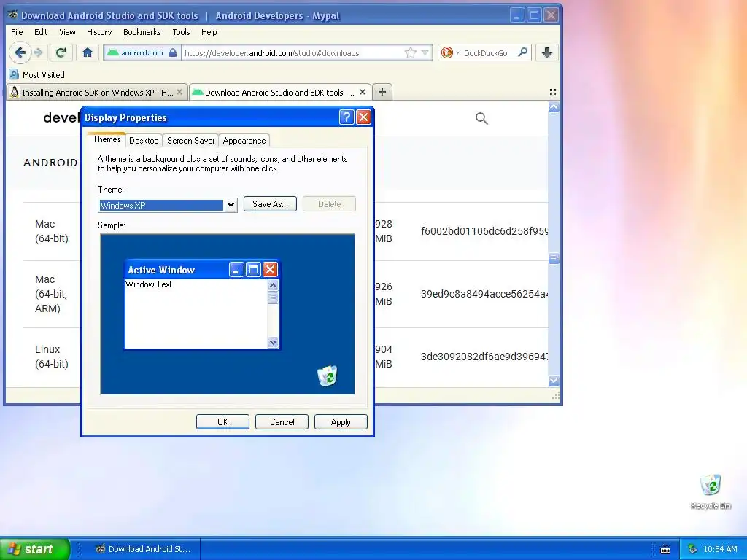Screen dimensions: 747x560
Task: Click the Mac (64-bit) platform cell
Action: click(x=52, y=231)
